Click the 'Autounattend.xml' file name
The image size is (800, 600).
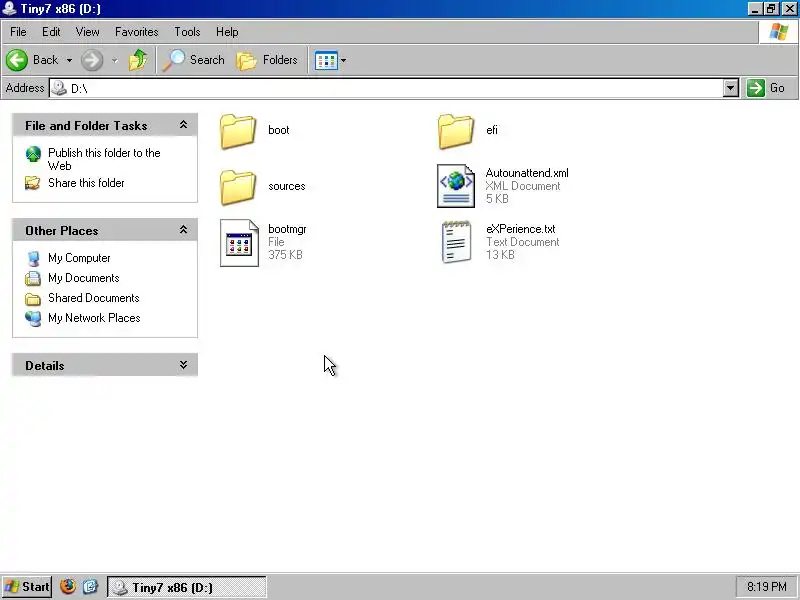(527, 173)
